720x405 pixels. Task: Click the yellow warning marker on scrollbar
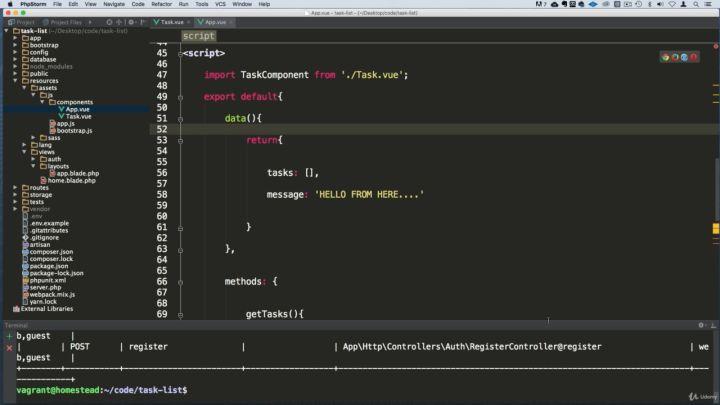(715, 228)
